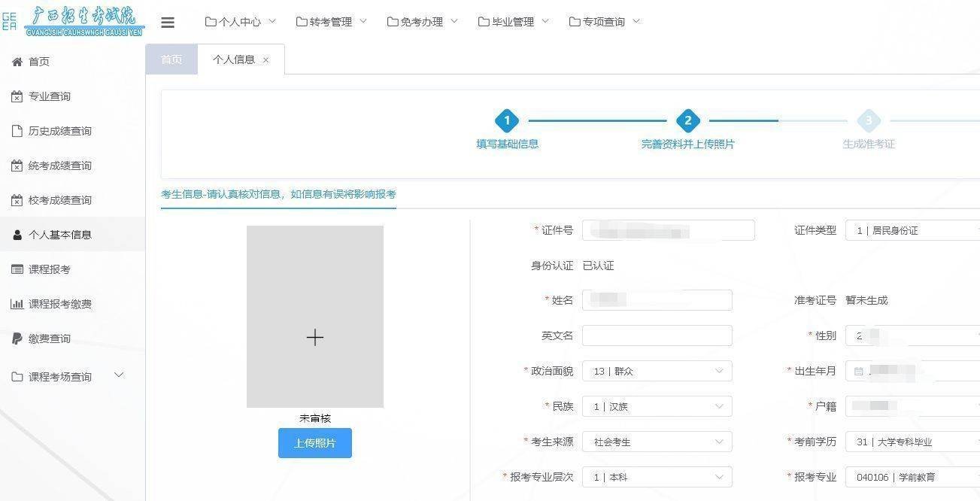Image resolution: width=980 pixels, height=501 pixels.
Task: Open the 转考管理 menu
Action: tap(331, 22)
